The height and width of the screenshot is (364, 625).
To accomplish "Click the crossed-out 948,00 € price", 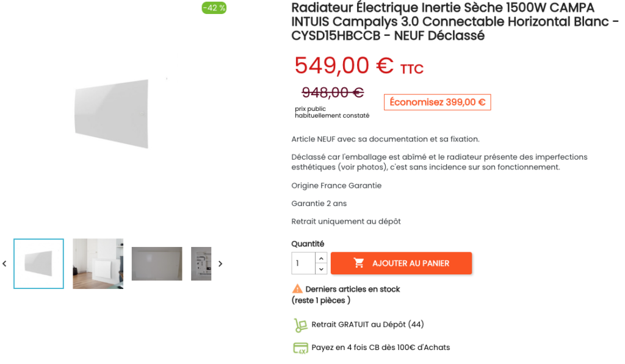I will 333,93.
